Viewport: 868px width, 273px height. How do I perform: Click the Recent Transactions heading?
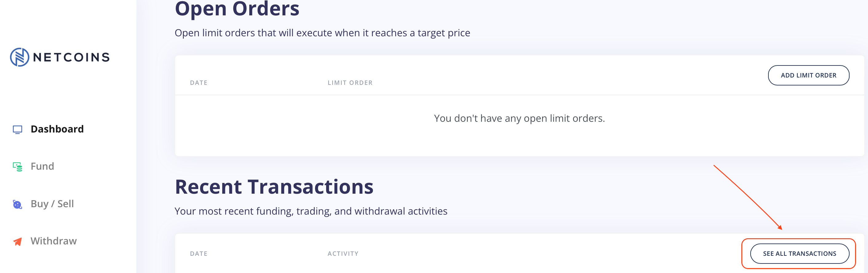click(x=274, y=186)
